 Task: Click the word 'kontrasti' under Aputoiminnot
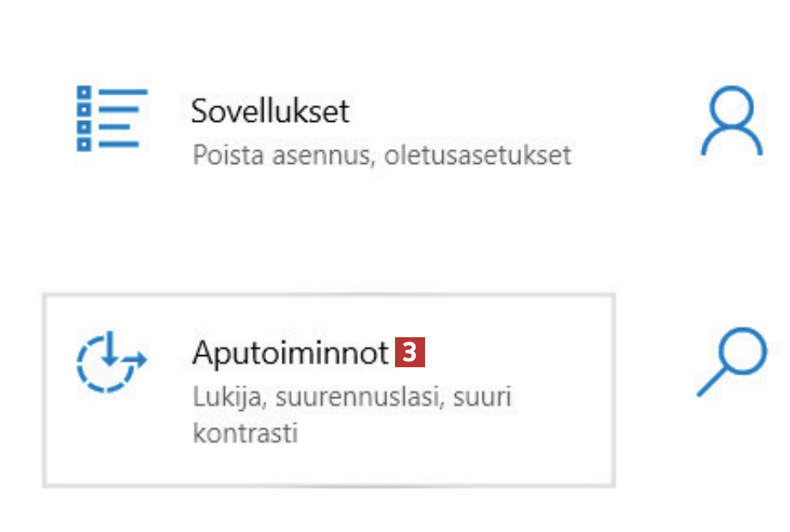[245, 432]
